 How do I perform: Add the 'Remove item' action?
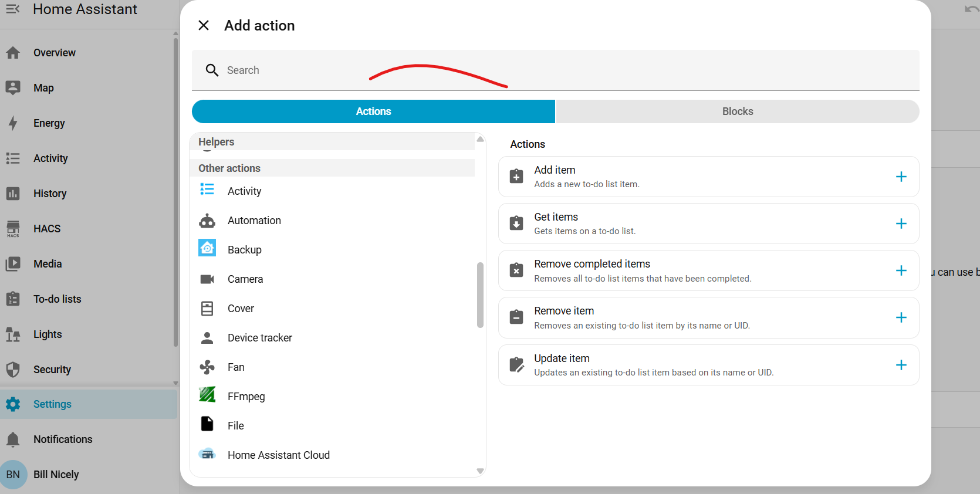click(901, 317)
